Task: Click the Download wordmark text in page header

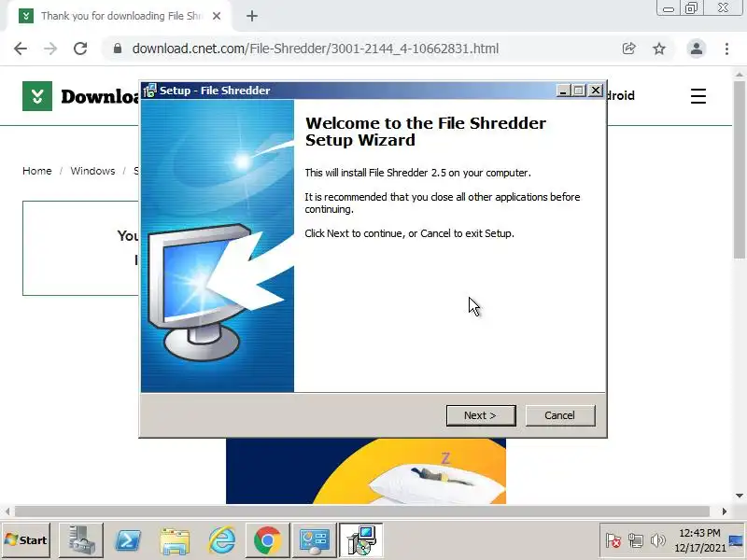Action: pyautogui.click(x=101, y=97)
